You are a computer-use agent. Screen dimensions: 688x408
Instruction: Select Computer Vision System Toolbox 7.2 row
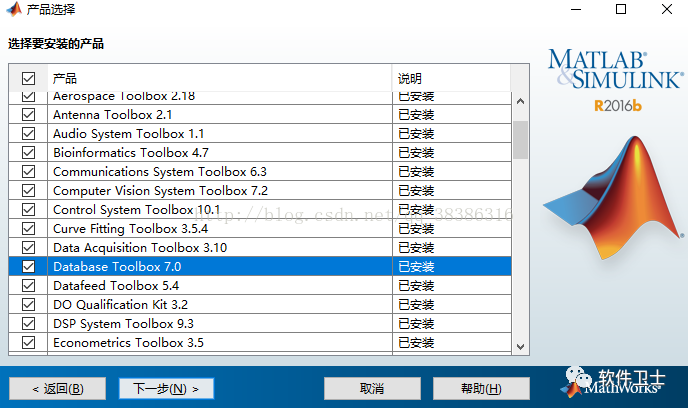click(260, 190)
